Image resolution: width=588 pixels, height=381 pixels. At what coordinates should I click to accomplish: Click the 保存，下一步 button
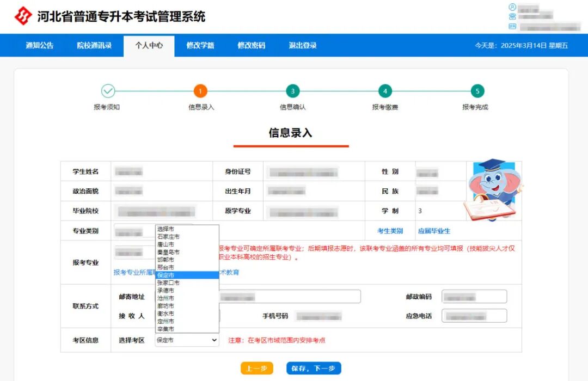[x=314, y=368]
